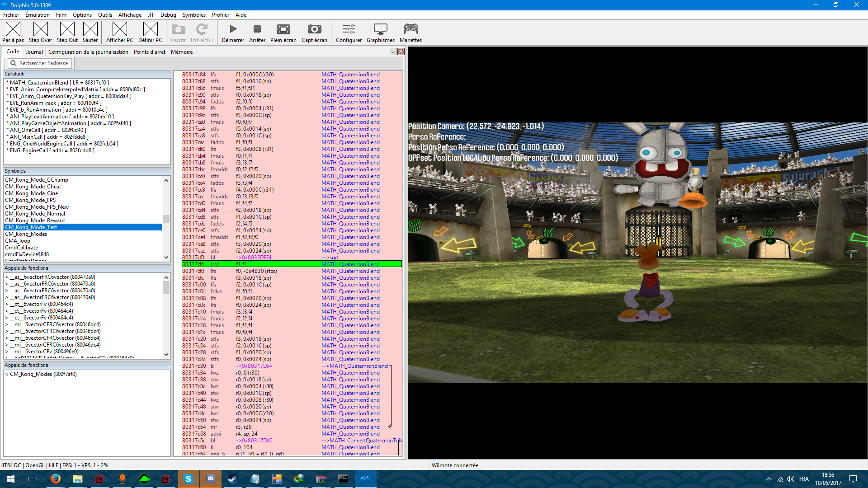This screenshot has height=488, width=868.
Task: Select EVE_RunAnimTrack in the Callstack list
Action: click(x=33, y=103)
